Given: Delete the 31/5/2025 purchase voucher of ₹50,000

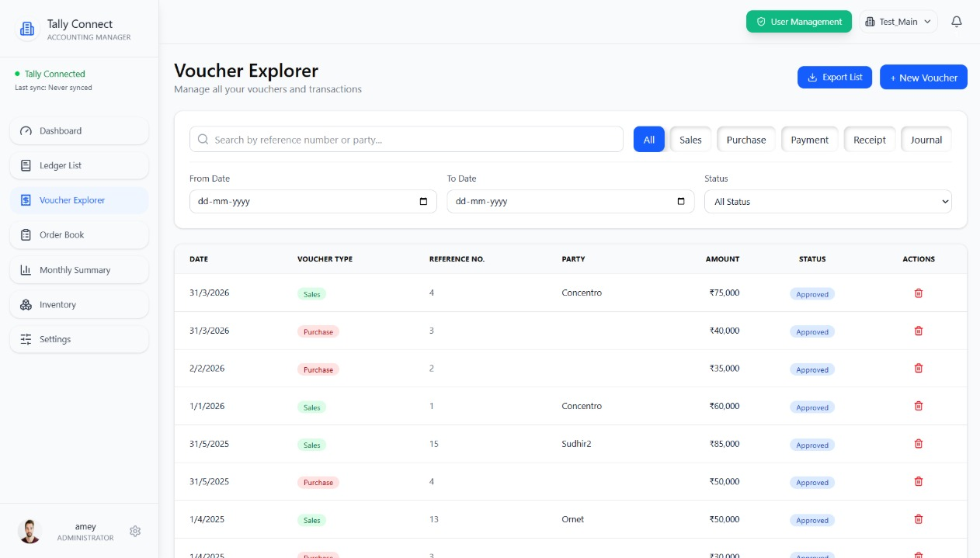Looking at the screenshot, I should [919, 481].
